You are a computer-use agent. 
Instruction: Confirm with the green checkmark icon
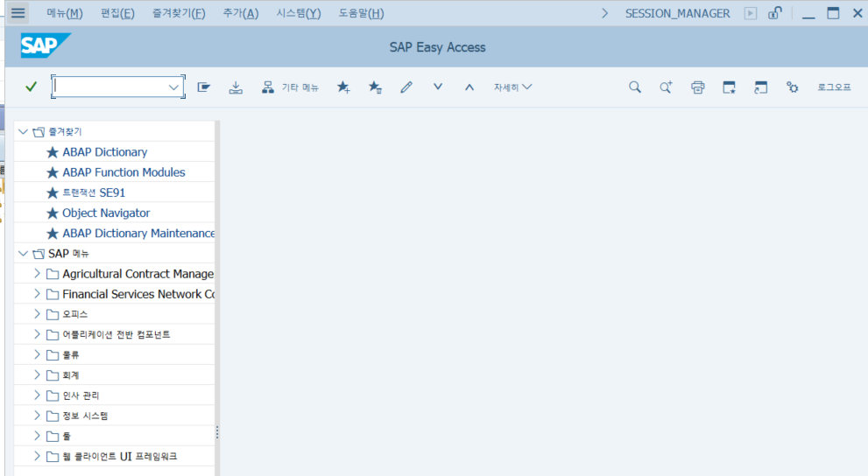click(x=31, y=87)
